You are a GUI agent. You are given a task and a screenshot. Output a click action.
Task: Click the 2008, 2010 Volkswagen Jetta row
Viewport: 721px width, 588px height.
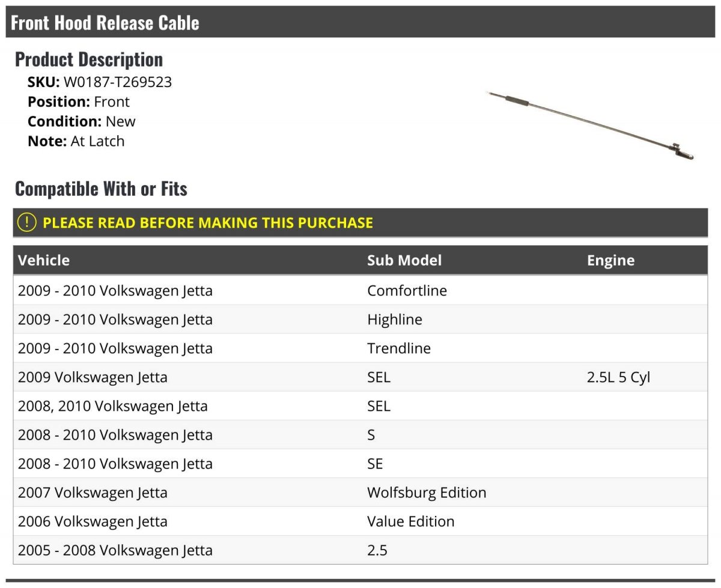click(x=113, y=406)
